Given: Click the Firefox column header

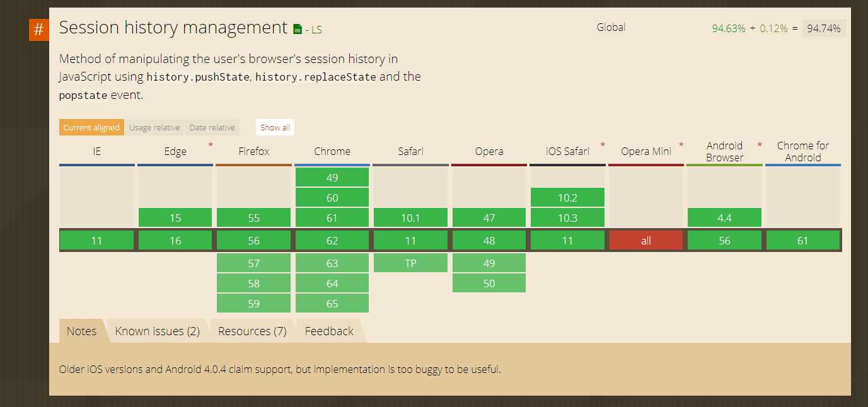Looking at the screenshot, I should point(254,151).
